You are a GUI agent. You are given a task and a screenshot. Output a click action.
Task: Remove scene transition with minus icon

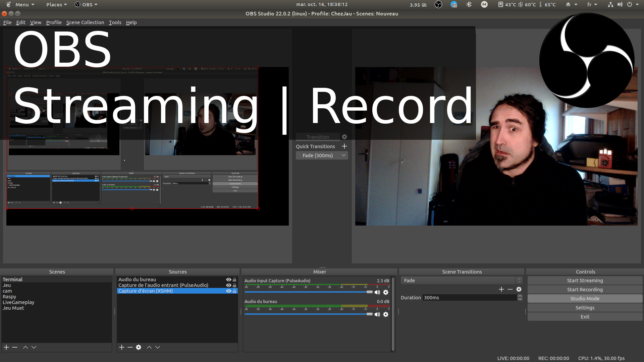pyautogui.click(x=510, y=289)
